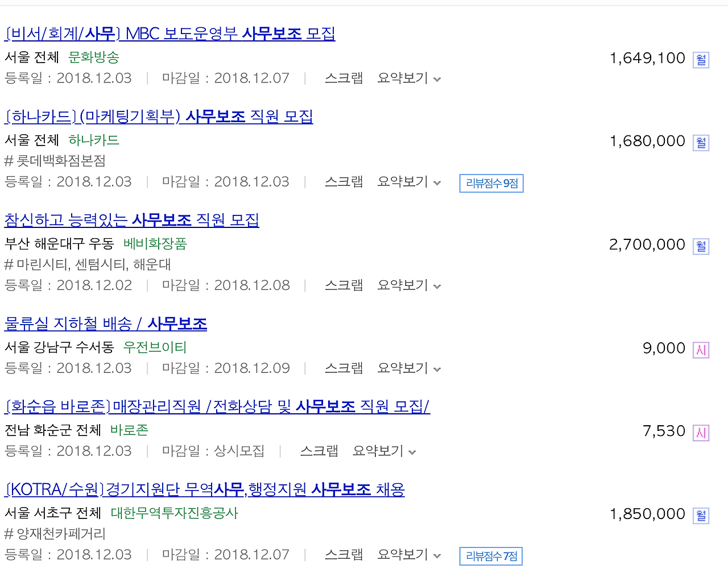Screen dimensions: 728x577
Task: Visit the 대한무역투자진흥공사 company link
Action: pos(175,513)
